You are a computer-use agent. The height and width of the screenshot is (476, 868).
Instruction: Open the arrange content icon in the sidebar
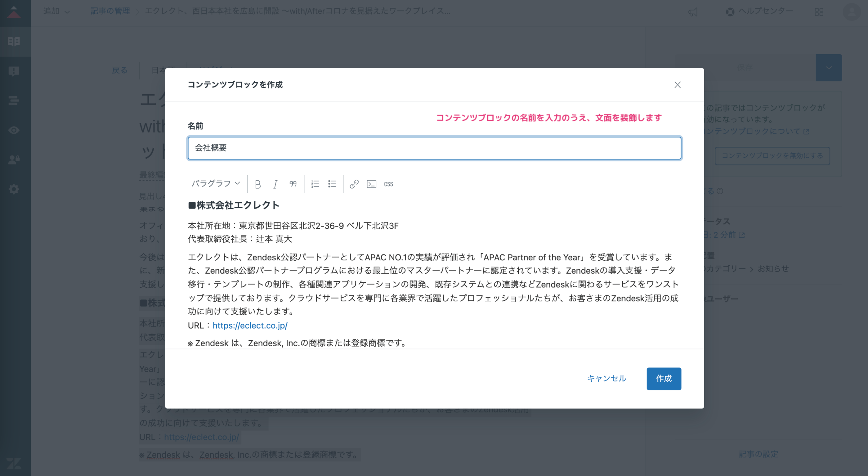pyautogui.click(x=14, y=101)
